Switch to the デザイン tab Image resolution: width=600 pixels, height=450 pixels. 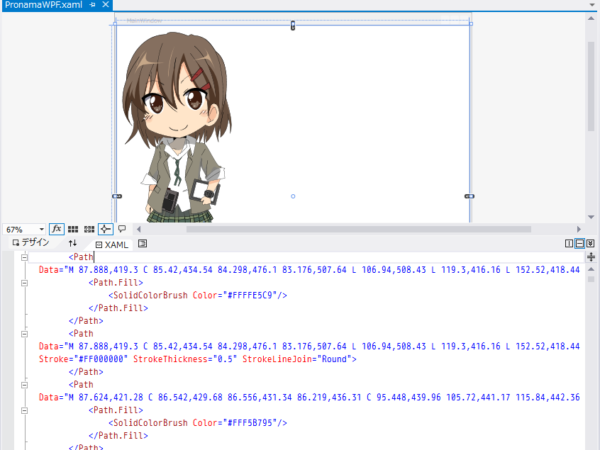[x=31, y=243]
